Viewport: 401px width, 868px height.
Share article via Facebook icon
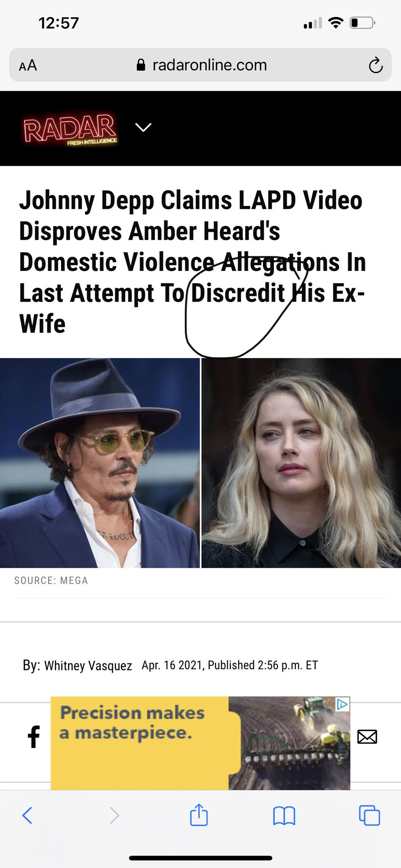(x=33, y=737)
